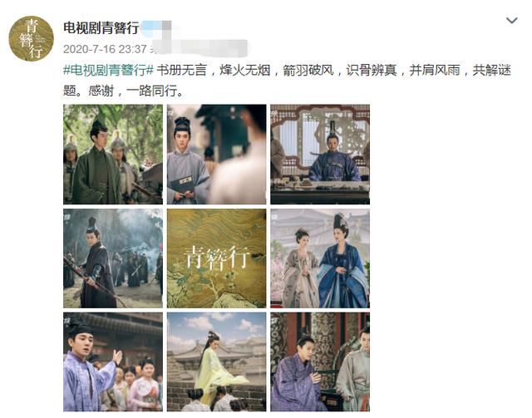View photo of man in purple raising hand
The image size is (532, 418).
113,362
